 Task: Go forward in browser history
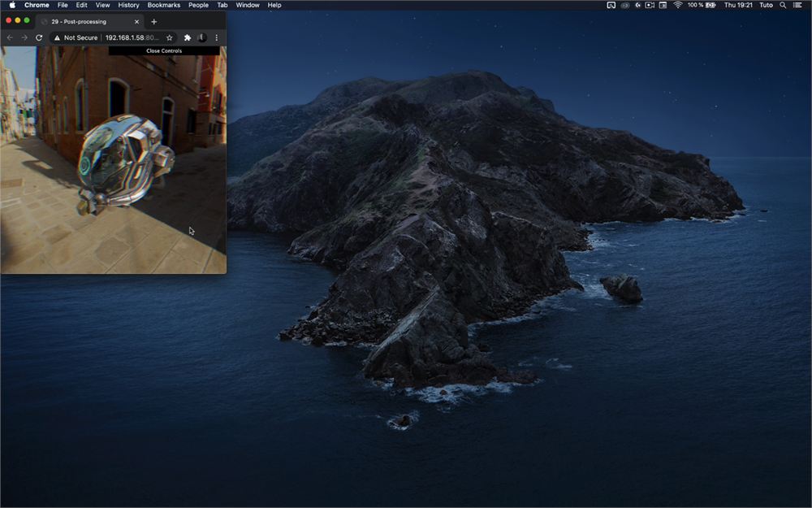tap(24, 38)
